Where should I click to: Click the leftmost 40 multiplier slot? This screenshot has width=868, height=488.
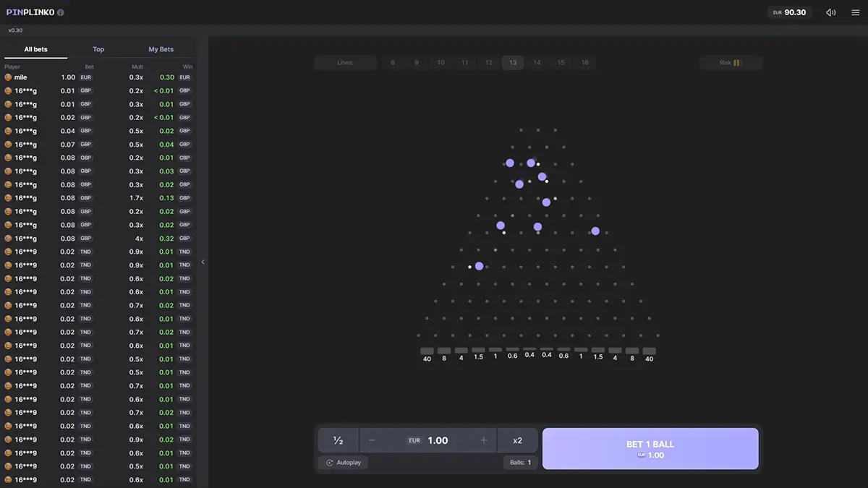coord(427,354)
